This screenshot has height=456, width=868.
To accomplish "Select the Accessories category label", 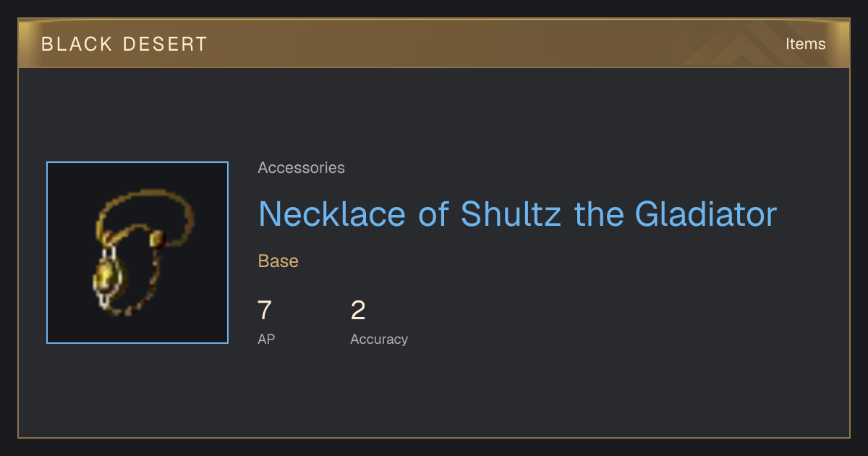I will coord(301,168).
